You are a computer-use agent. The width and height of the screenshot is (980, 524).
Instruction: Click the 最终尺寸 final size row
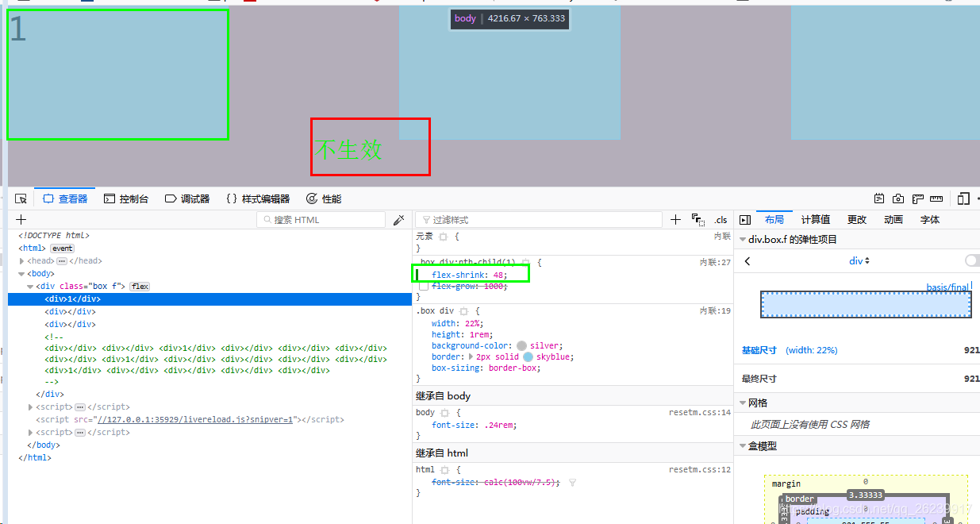point(859,379)
